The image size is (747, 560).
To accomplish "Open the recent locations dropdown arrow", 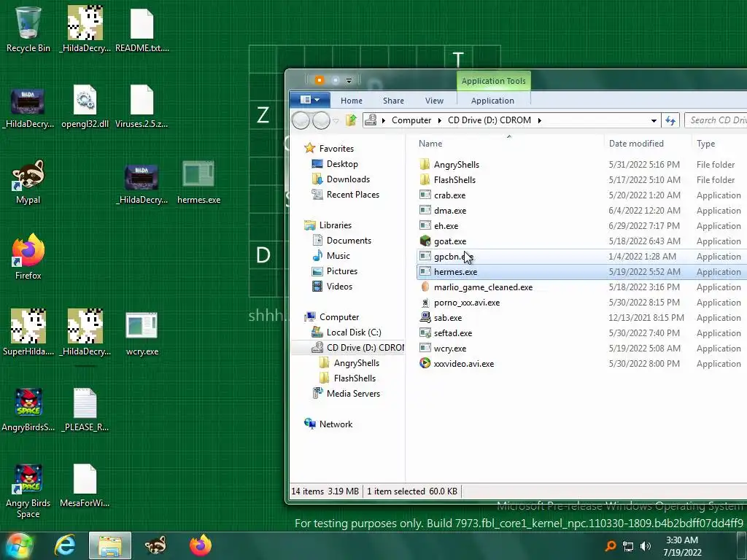I will tap(336, 121).
